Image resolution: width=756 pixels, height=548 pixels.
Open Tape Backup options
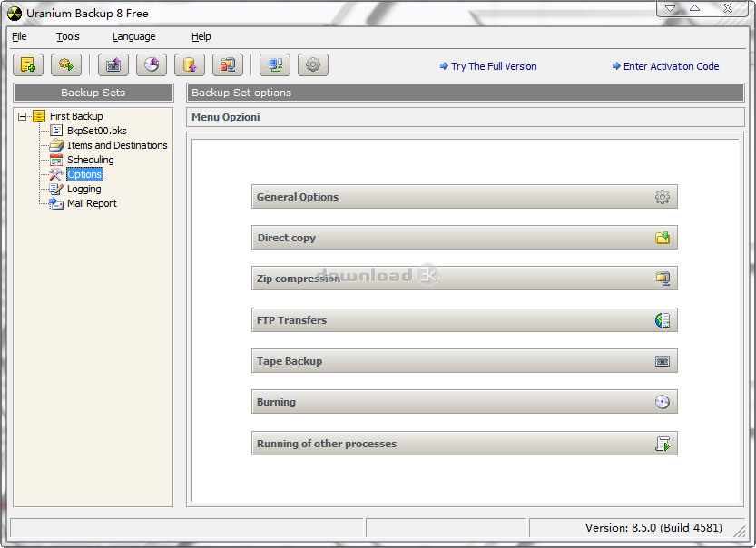tap(465, 361)
